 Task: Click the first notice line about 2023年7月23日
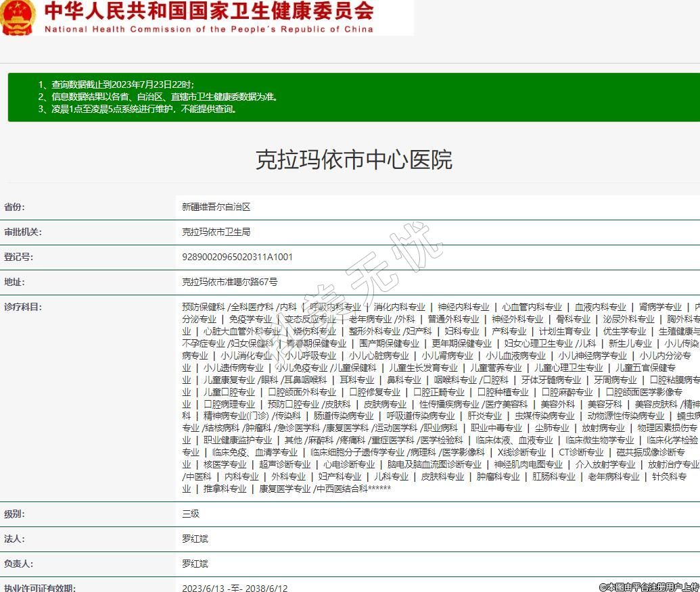click(x=116, y=84)
